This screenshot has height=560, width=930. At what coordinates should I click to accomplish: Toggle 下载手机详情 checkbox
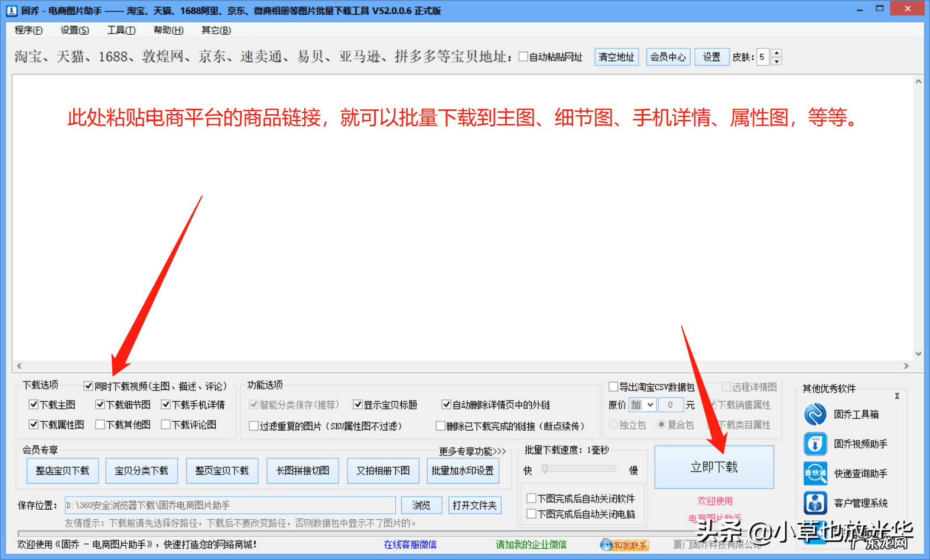[x=166, y=405]
